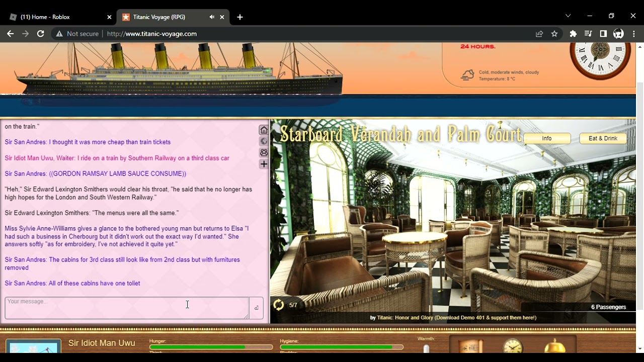Refresh the room view image
Image resolution: width=644 pixels, height=362 pixels.
278,305
